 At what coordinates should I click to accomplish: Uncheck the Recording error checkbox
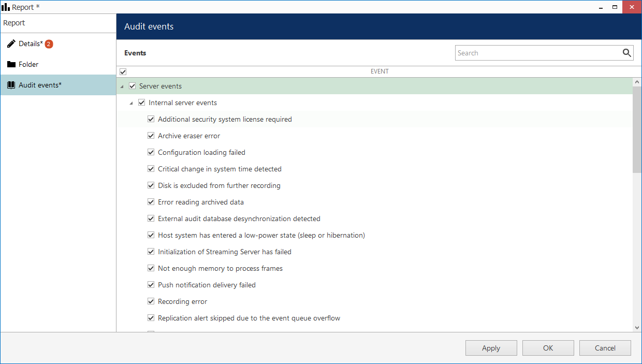(151, 301)
